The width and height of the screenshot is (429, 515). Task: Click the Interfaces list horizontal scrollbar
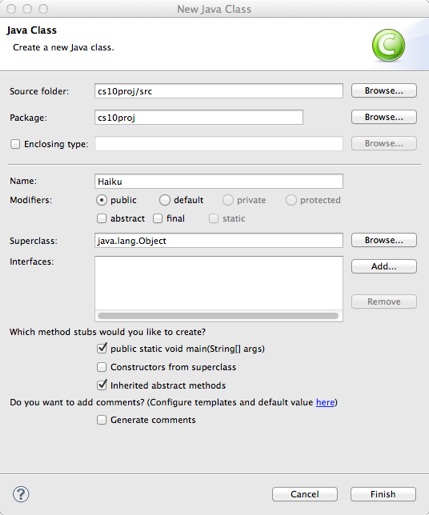click(218, 315)
